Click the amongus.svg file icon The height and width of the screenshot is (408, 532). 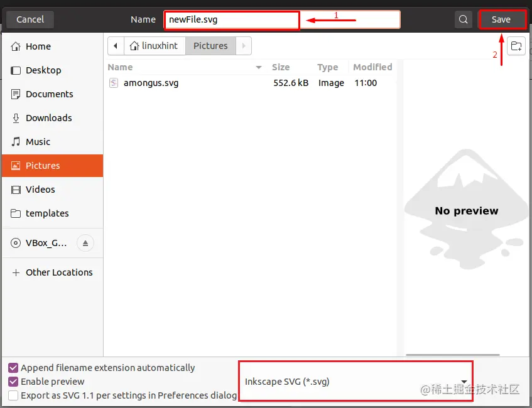pos(114,83)
